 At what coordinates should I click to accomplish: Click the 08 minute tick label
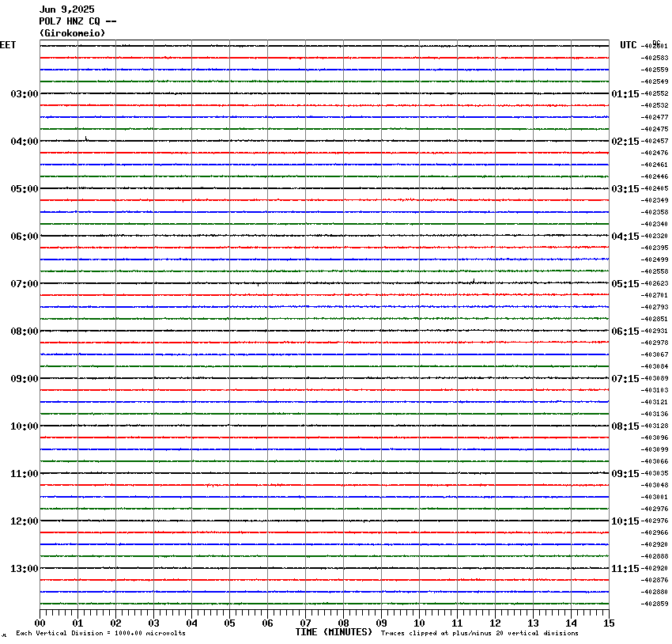pyautogui.click(x=344, y=623)
